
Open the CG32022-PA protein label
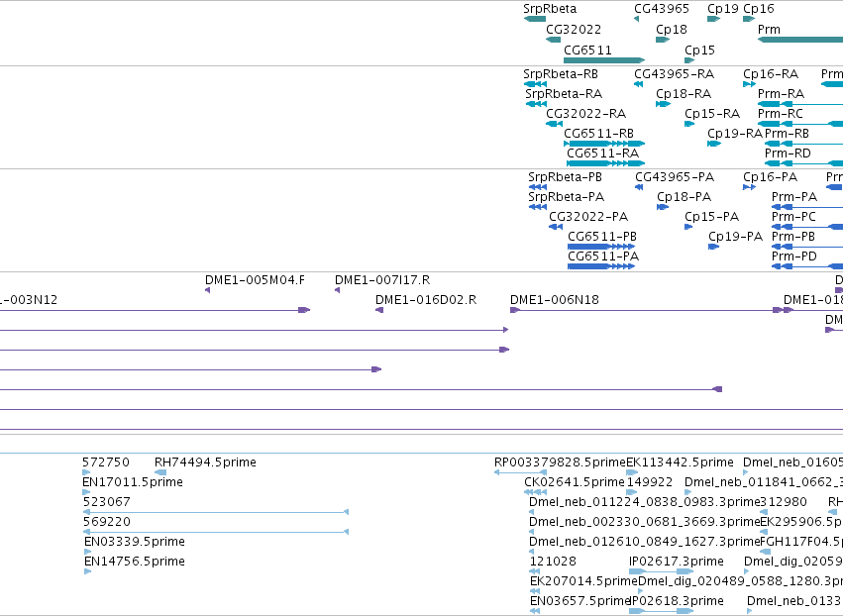pyautogui.click(x=588, y=217)
